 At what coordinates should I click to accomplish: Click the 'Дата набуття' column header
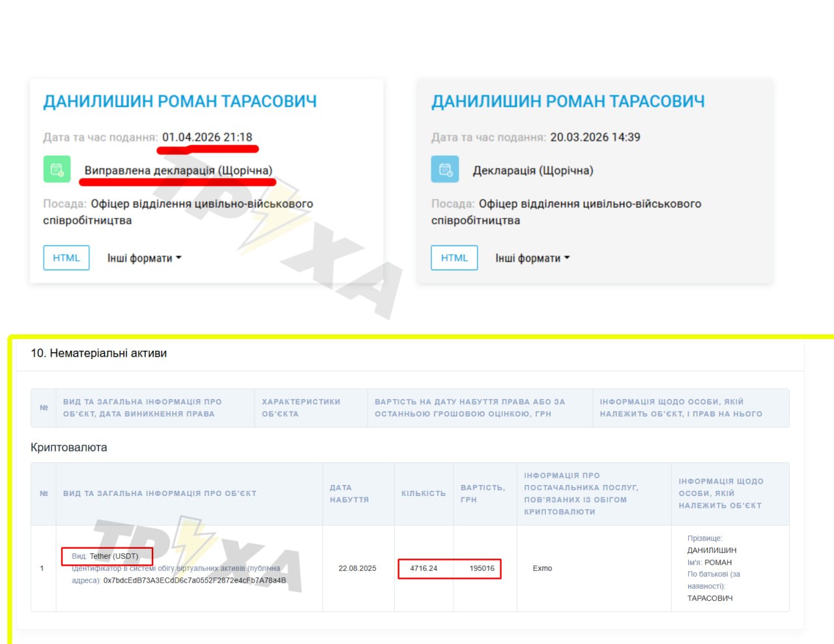[x=349, y=493]
